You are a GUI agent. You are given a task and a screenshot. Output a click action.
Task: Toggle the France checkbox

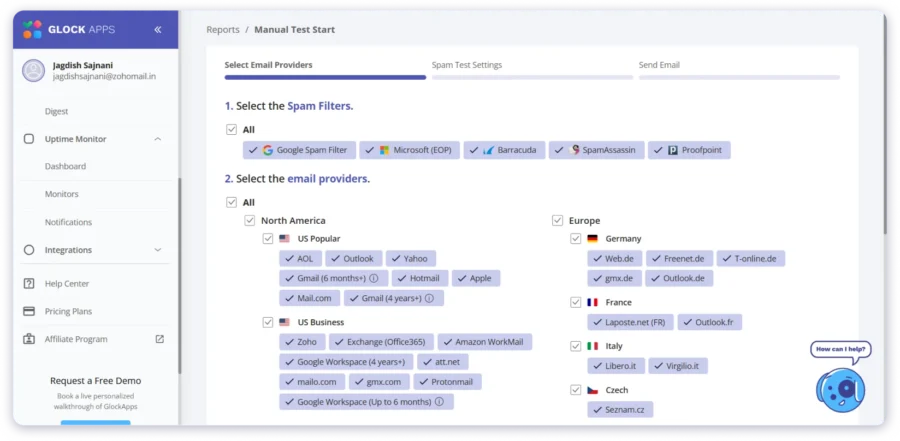point(576,302)
